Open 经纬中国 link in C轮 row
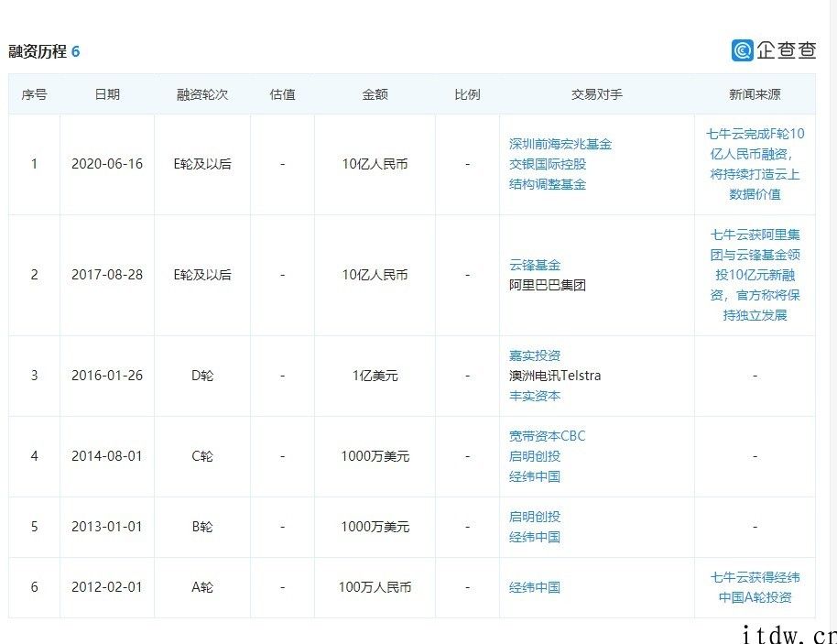The image size is (837, 644). [x=534, y=477]
